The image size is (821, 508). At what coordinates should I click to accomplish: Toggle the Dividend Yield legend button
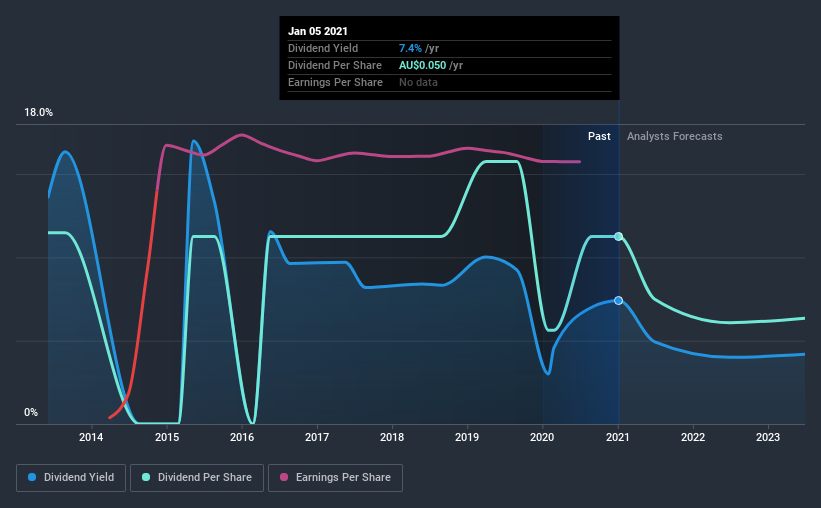71,478
